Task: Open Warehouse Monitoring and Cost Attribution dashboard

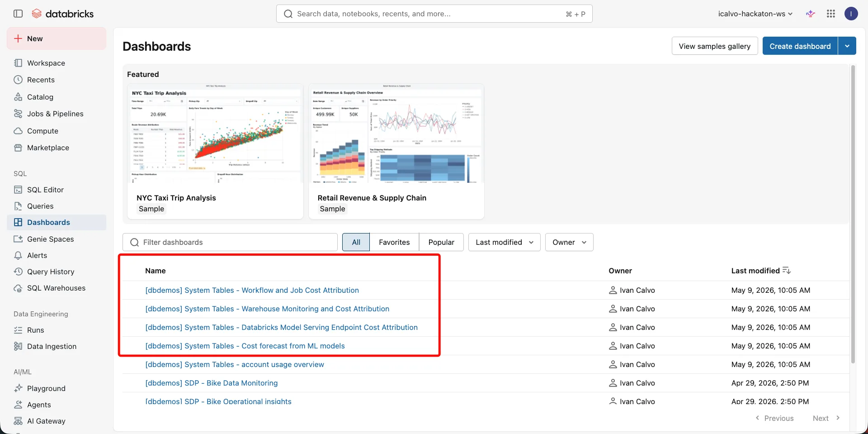Action: [x=267, y=309]
